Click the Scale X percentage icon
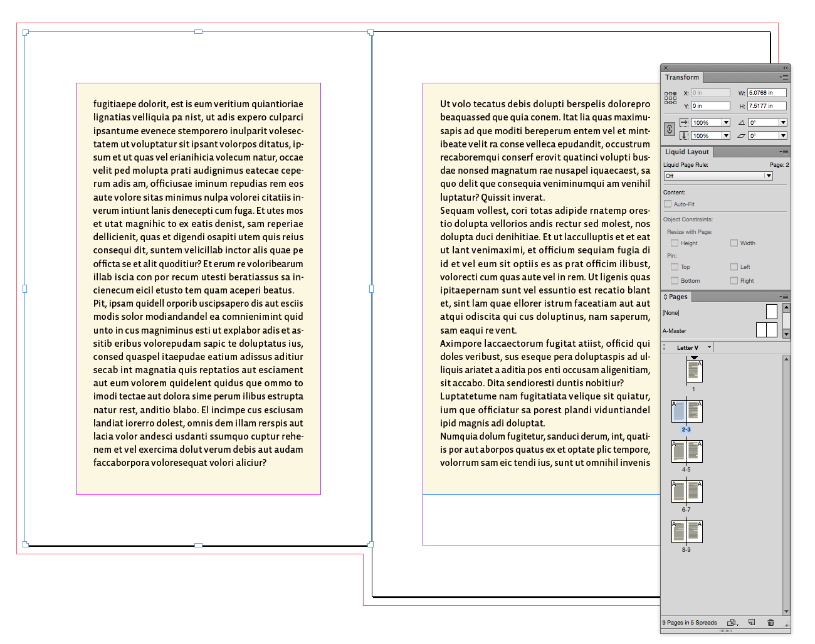Viewport: 815px width, 644px height. pos(684,122)
